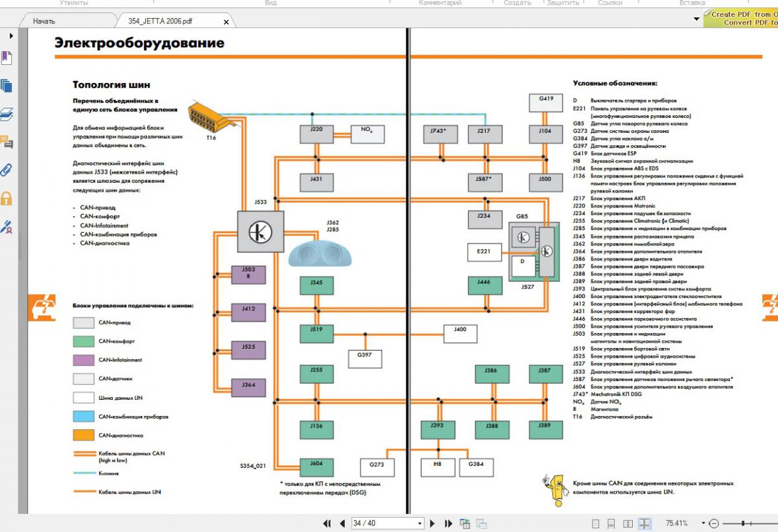The width and height of the screenshot is (778, 532).
Task: Go to the first page
Action: point(327,524)
